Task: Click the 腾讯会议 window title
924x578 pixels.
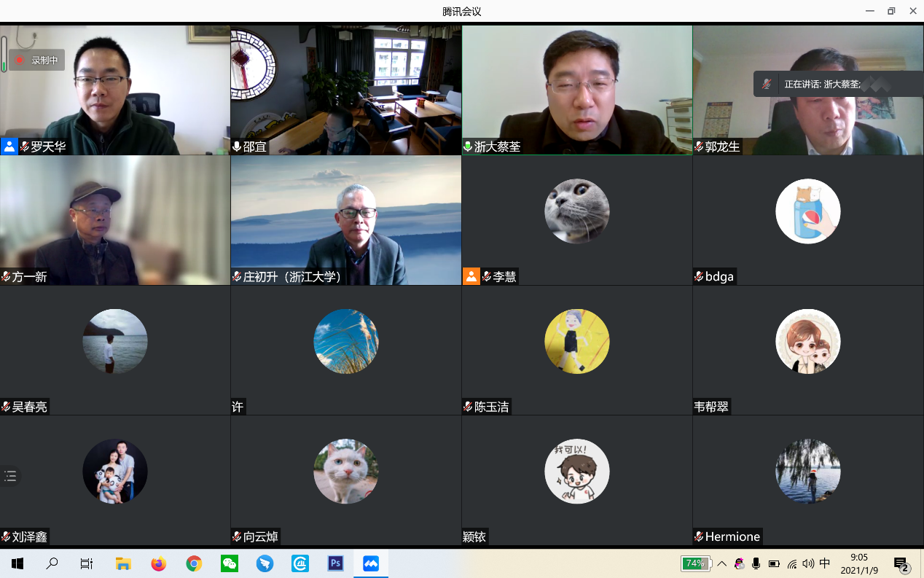Action: pyautogui.click(x=462, y=12)
